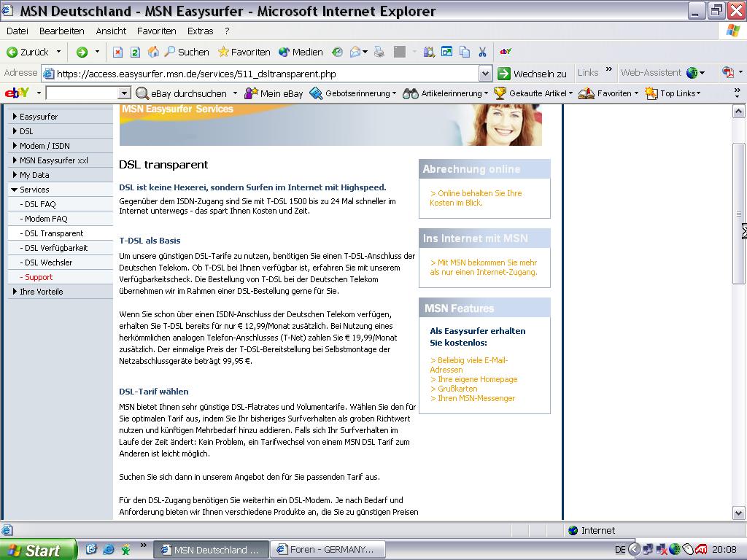
Task: Click the Copy pages icon
Action: coord(465,52)
